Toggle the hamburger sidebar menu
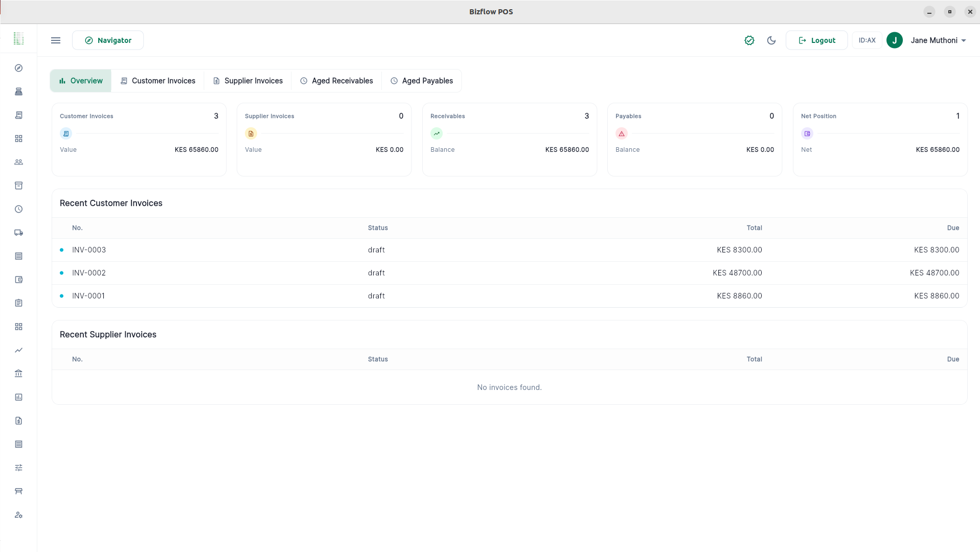The width and height of the screenshot is (980, 552). (56, 40)
